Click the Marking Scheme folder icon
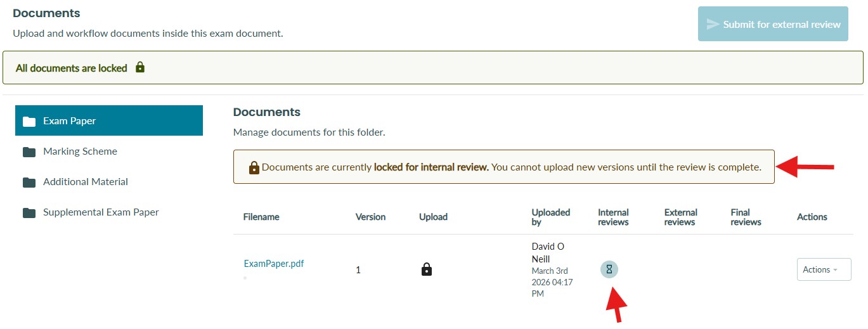This screenshot has height=329, width=868. coord(29,152)
